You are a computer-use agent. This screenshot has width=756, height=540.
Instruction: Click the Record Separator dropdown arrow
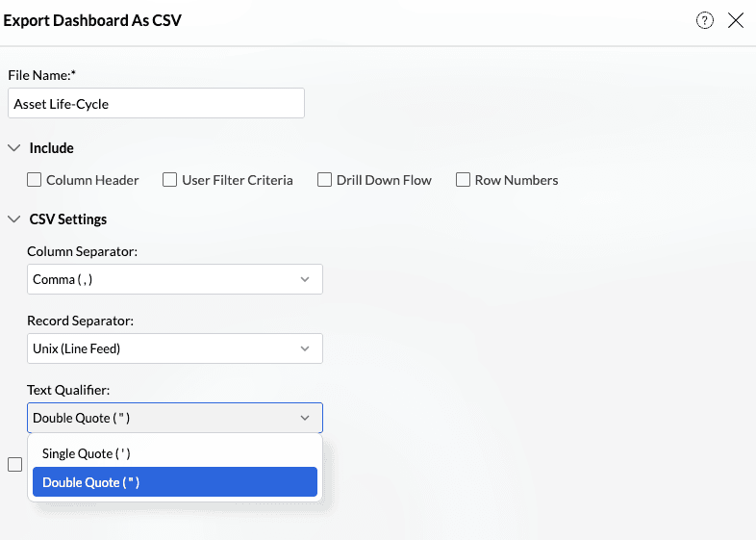click(x=305, y=348)
